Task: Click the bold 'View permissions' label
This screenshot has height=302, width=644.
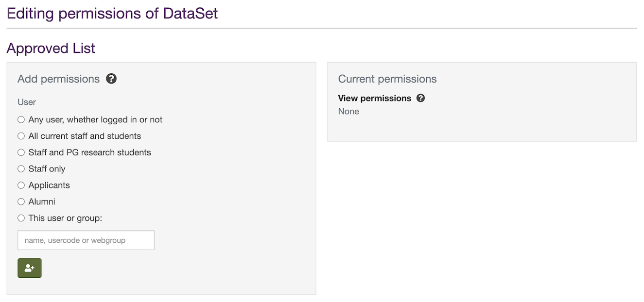Action: point(375,98)
